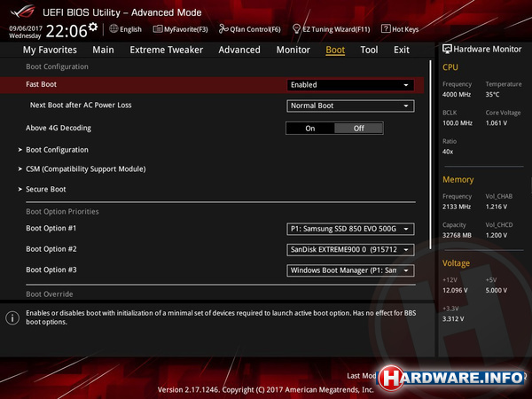The image size is (532, 399).
Task: Click the Above 4G Decoding label
Action: (59, 128)
